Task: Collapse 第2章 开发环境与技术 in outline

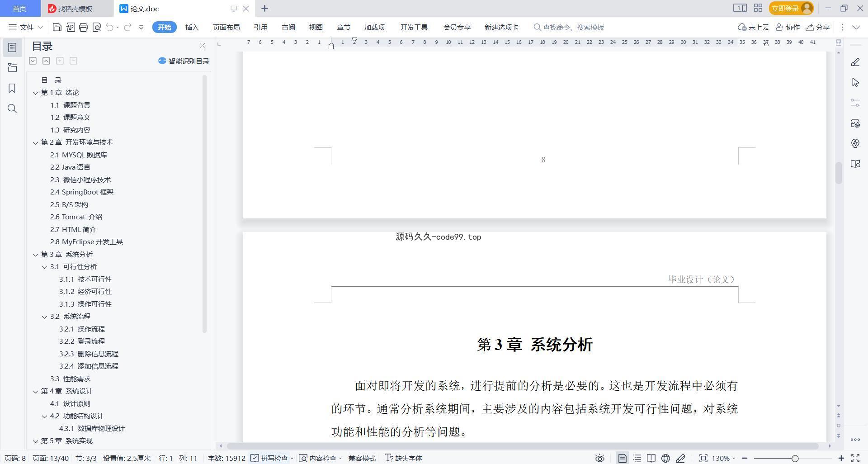Action: coord(35,142)
